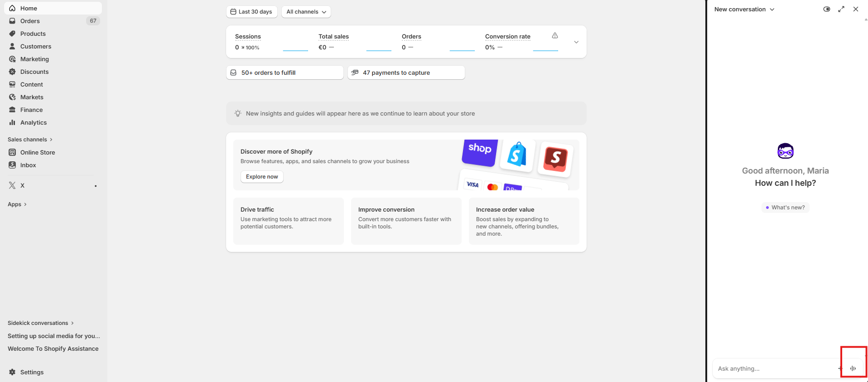Image resolution: width=868 pixels, height=382 pixels.
Task: Toggle the eye icon in Sidekick header
Action: (827, 9)
